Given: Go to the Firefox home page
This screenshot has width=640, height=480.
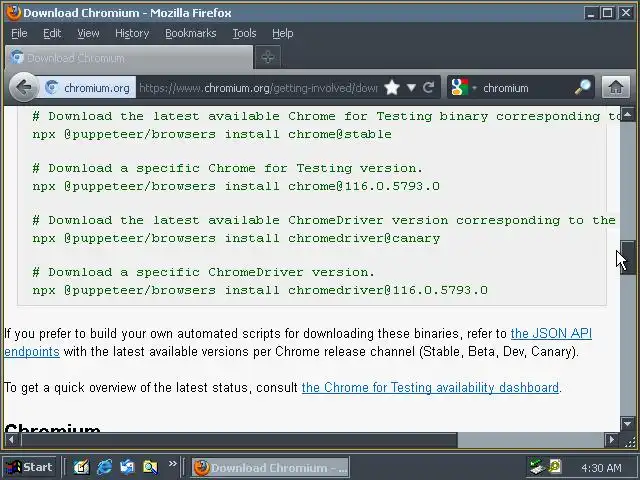Looking at the screenshot, I should tap(616, 87).
